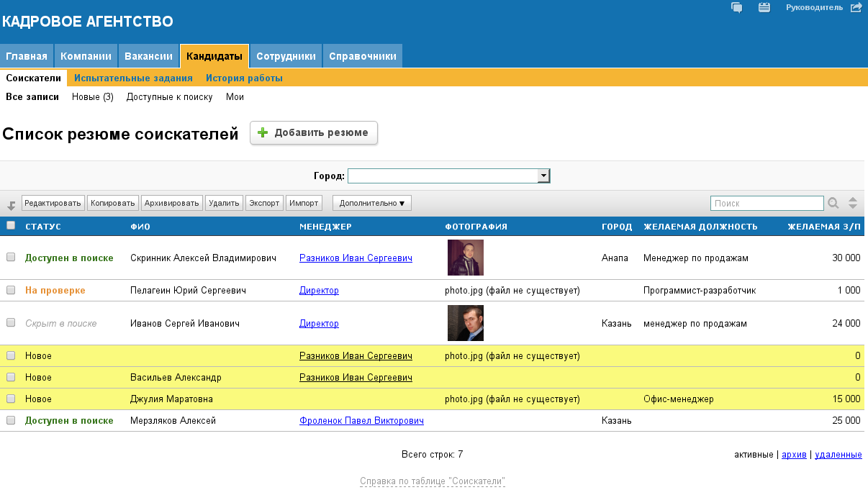868x495 pixels.
Task: Toggle the select-all checkbox in table header
Action: pyautogui.click(x=11, y=225)
